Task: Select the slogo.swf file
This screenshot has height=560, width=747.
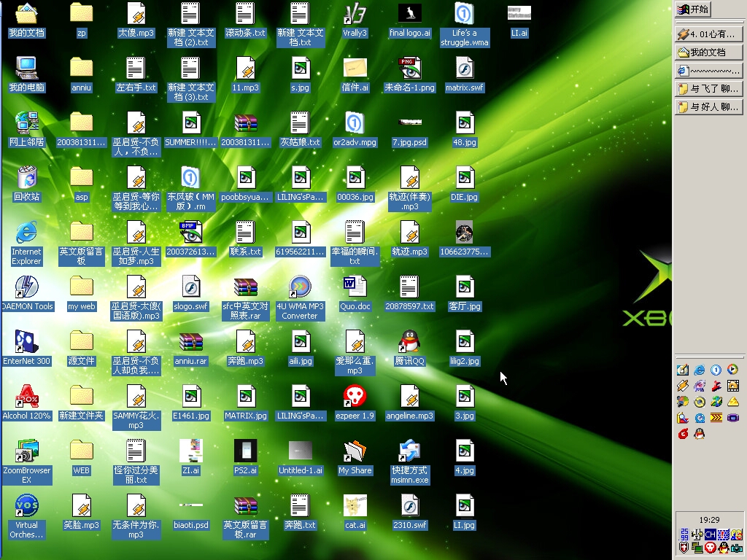Action: [190, 293]
